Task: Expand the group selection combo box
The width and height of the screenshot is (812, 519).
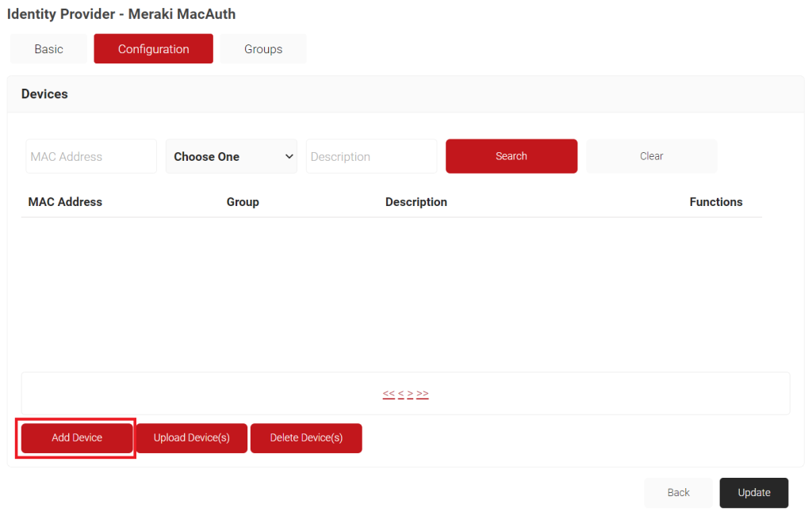Action: 231,156
